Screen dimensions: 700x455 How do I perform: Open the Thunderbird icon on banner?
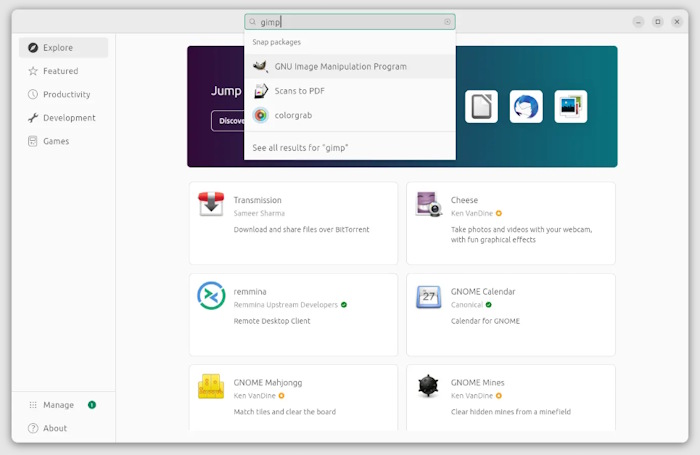pyautogui.click(x=526, y=107)
